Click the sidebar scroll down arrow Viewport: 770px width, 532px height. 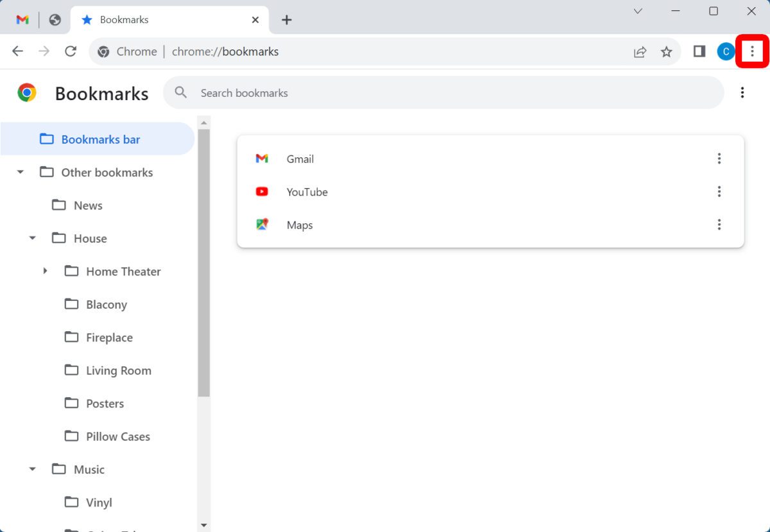pyautogui.click(x=204, y=525)
